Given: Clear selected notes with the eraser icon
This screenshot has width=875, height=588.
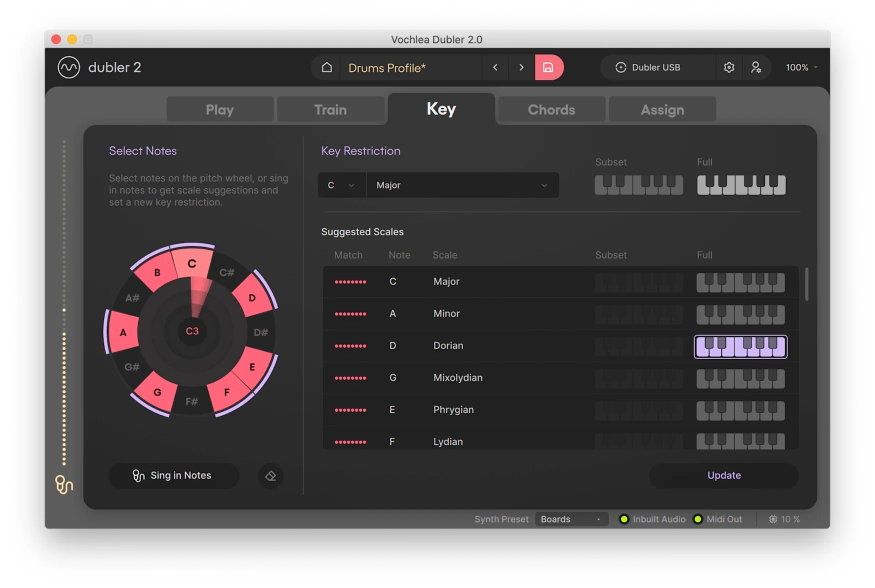Looking at the screenshot, I should [270, 475].
